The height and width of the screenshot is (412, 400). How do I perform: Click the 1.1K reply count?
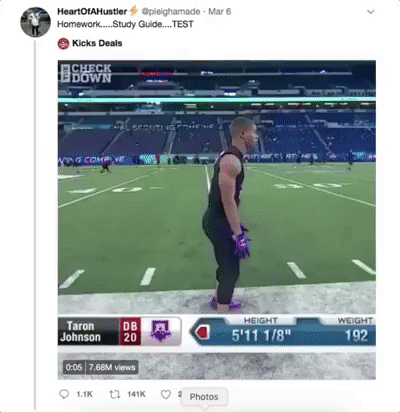[x=84, y=394]
